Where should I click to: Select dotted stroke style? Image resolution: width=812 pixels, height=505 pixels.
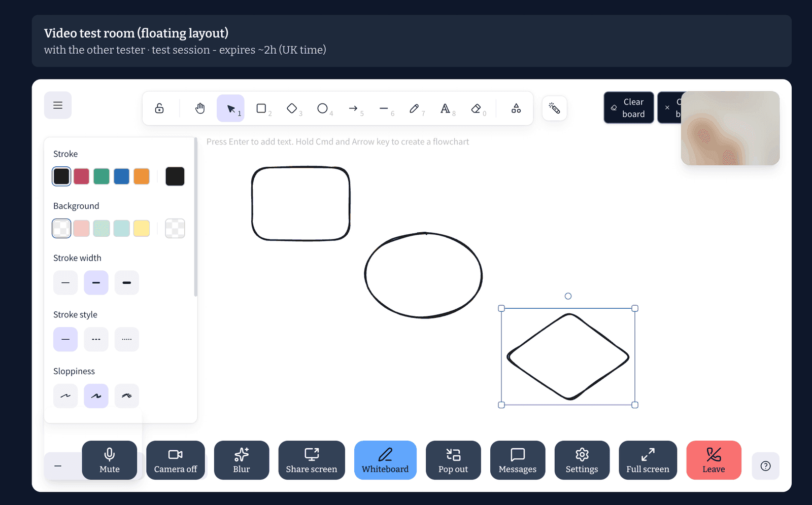pyautogui.click(x=127, y=339)
